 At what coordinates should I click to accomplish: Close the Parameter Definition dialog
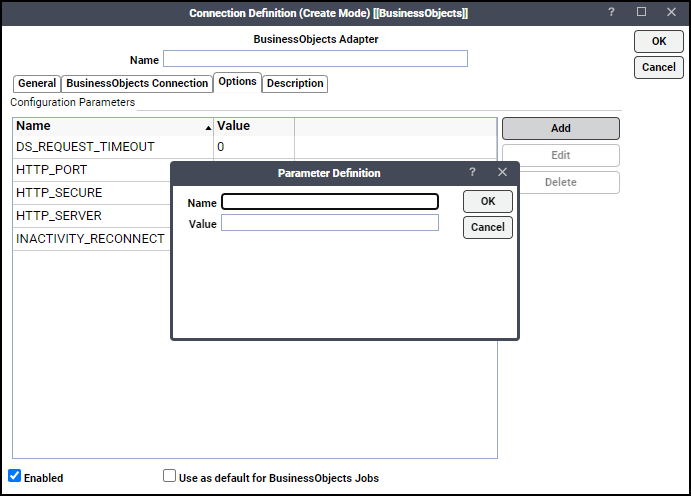tap(502, 172)
